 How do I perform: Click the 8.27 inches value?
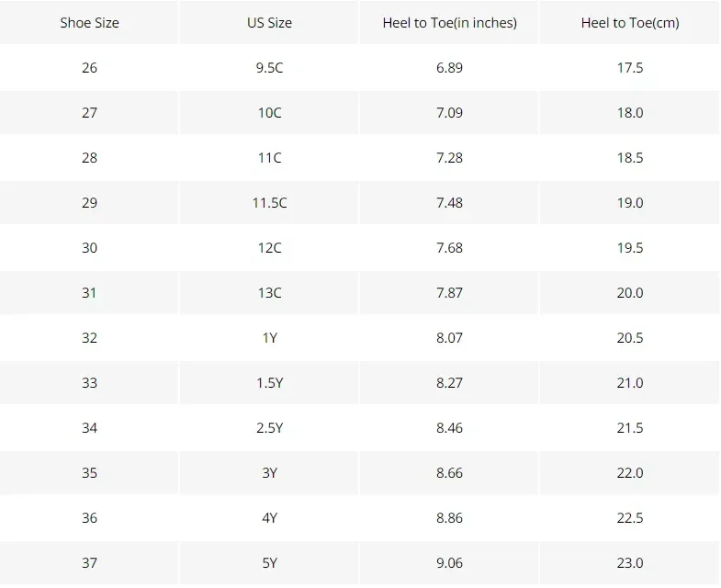pyautogui.click(x=449, y=383)
